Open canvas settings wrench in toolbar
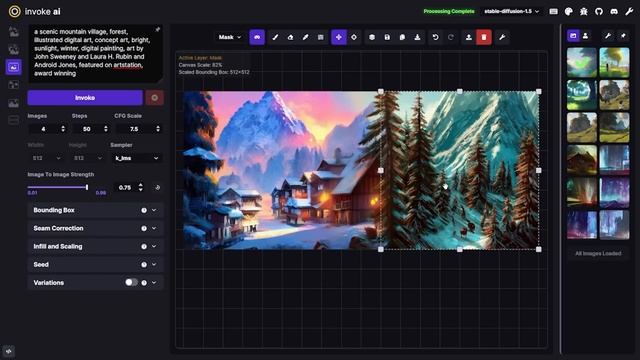Viewport: 640px width, 360px height. click(x=502, y=37)
